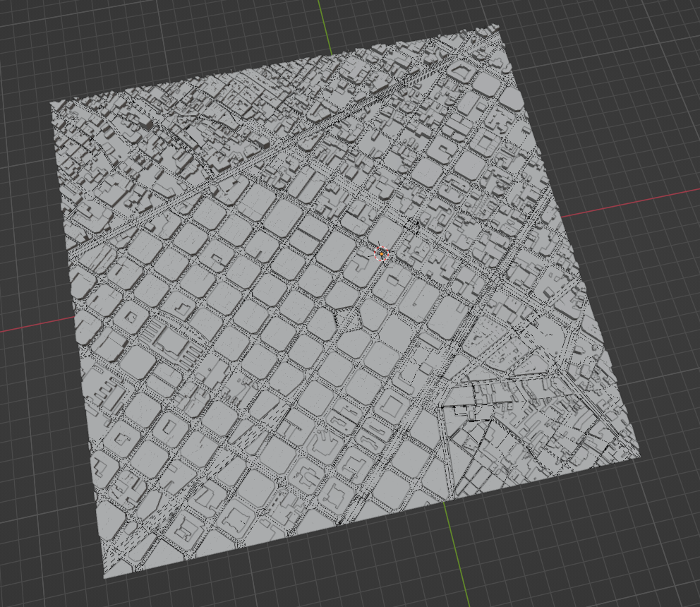Click the red-white 3D cursor circle
The height and width of the screenshot is (607, 700).
[x=382, y=253]
